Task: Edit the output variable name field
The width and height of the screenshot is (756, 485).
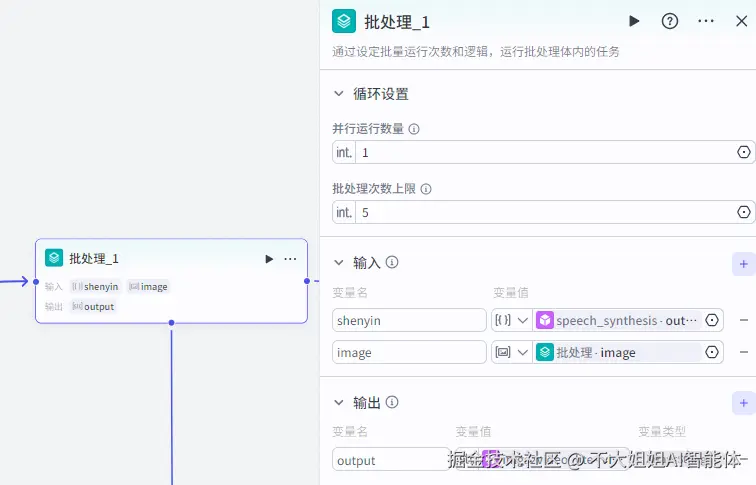Action: click(x=391, y=460)
